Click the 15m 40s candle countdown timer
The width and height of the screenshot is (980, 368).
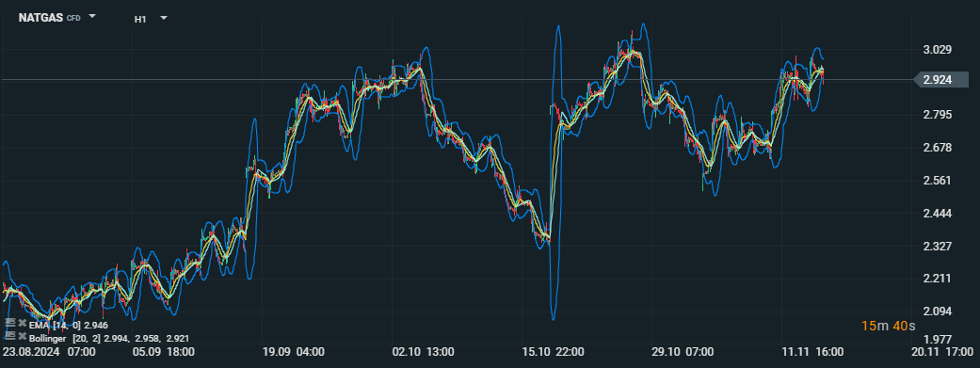coord(888,326)
